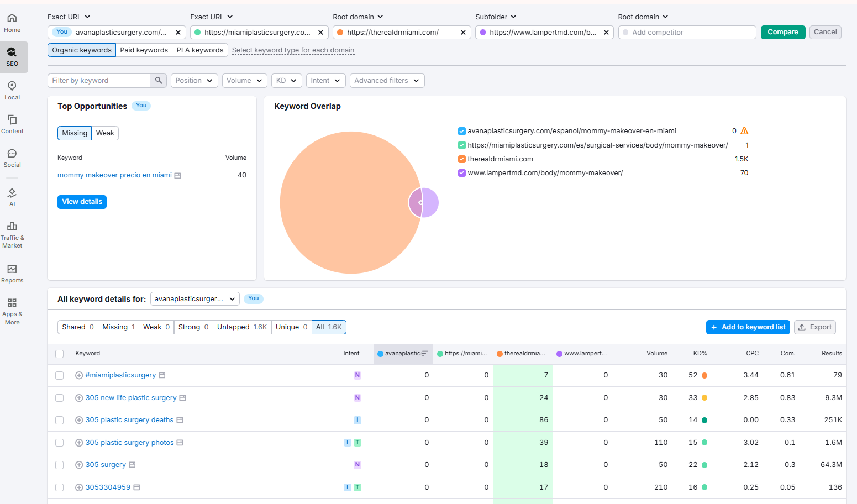Open the Social sidebar section
857x504 pixels.
(12, 158)
